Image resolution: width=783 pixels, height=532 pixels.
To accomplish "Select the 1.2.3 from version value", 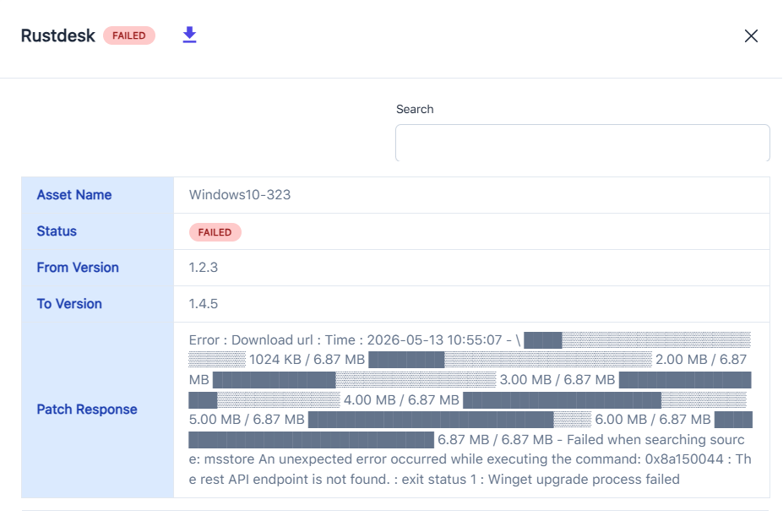I will pos(204,268).
